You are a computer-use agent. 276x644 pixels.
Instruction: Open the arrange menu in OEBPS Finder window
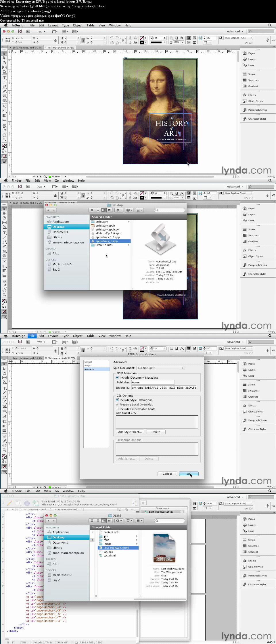point(139,521)
